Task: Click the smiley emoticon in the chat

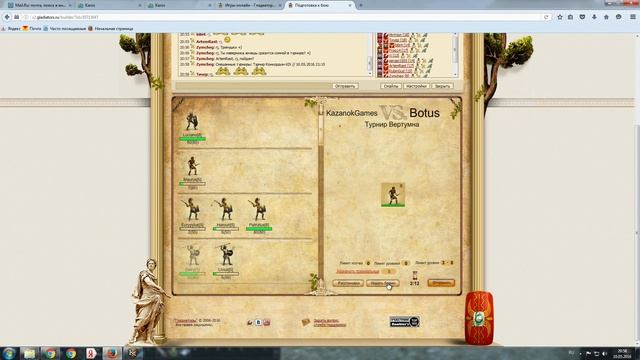Action: tap(227, 40)
